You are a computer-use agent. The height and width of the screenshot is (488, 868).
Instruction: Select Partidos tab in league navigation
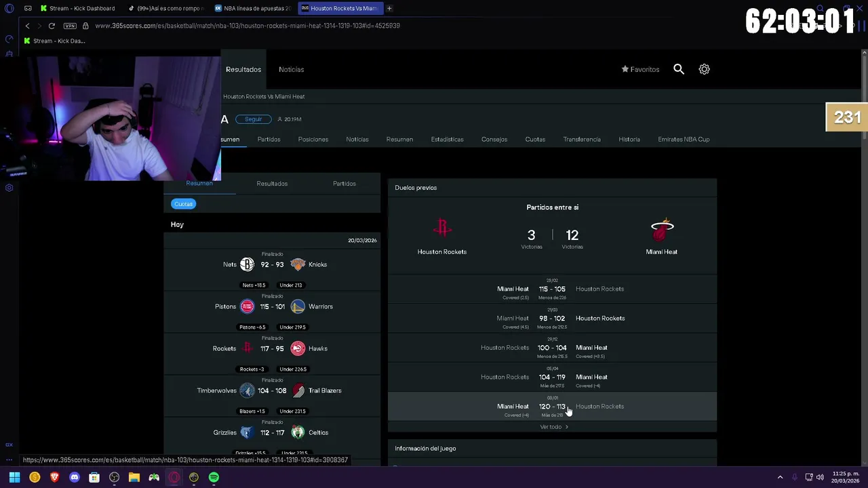269,140
